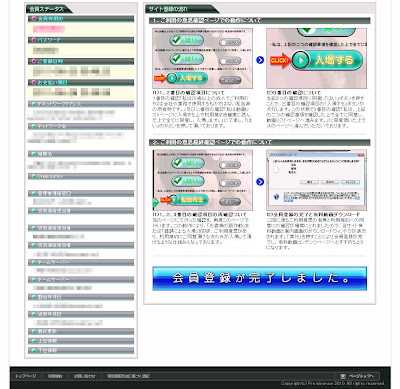400x389 pixels.
Task: Click the パスワード header bar
Action: 81,40
